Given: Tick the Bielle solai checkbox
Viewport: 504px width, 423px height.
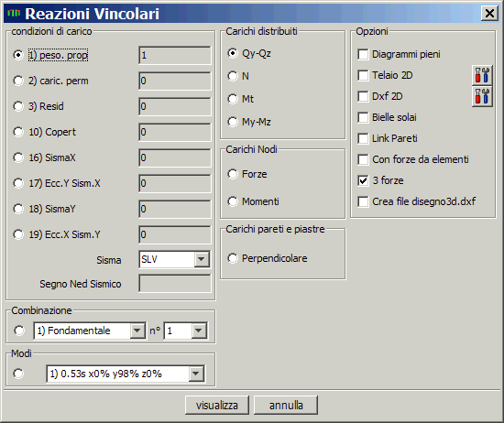Looking at the screenshot, I should (x=363, y=117).
